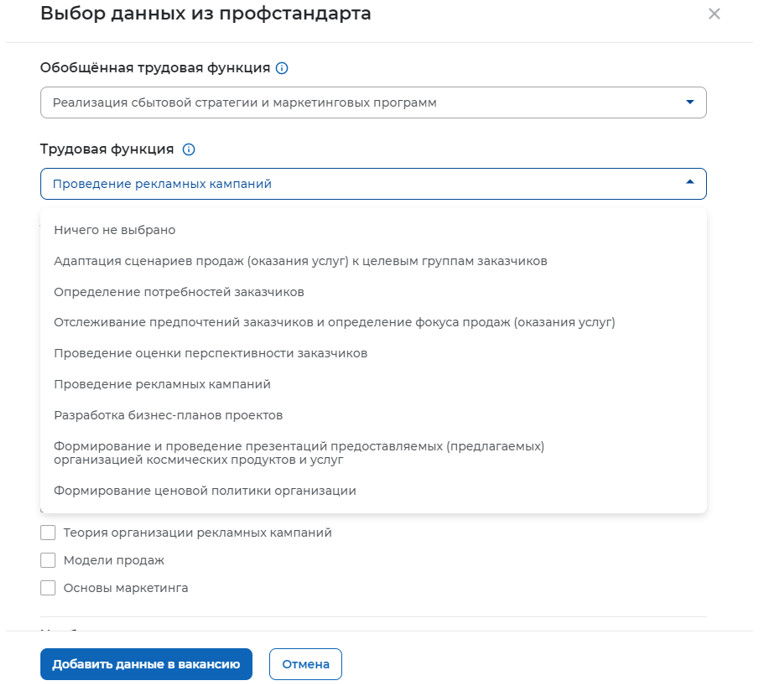Enable the Модели продаж checkbox
The height and width of the screenshot is (684, 761).
coord(48,560)
